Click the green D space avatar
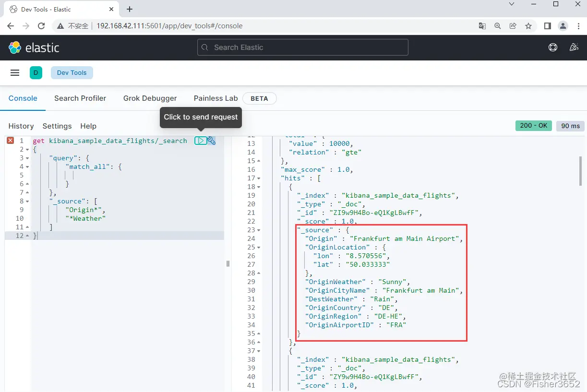Image resolution: width=587 pixels, height=392 pixels. tap(36, 72)
